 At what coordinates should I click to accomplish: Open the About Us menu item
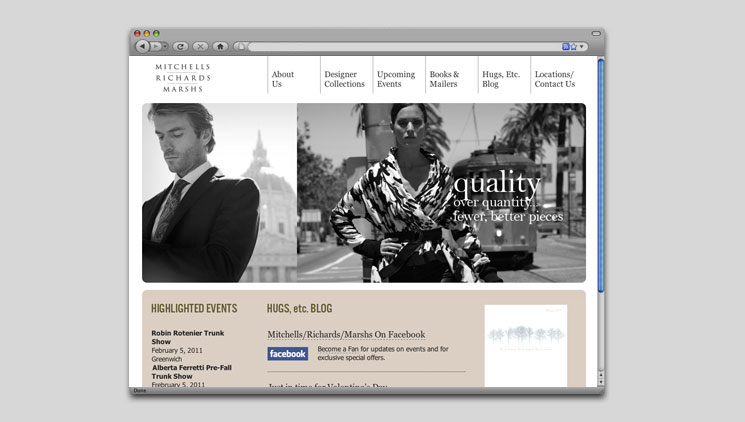(x=283, y=79)
